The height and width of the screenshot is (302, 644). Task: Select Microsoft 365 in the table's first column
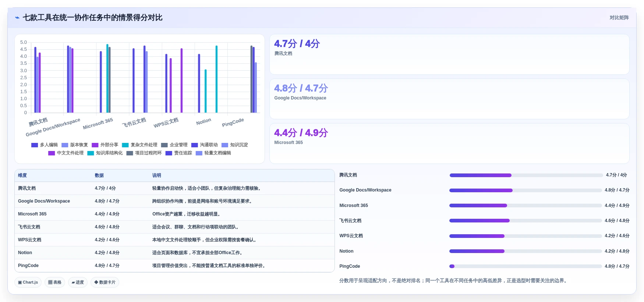click(x=32, y=214)
